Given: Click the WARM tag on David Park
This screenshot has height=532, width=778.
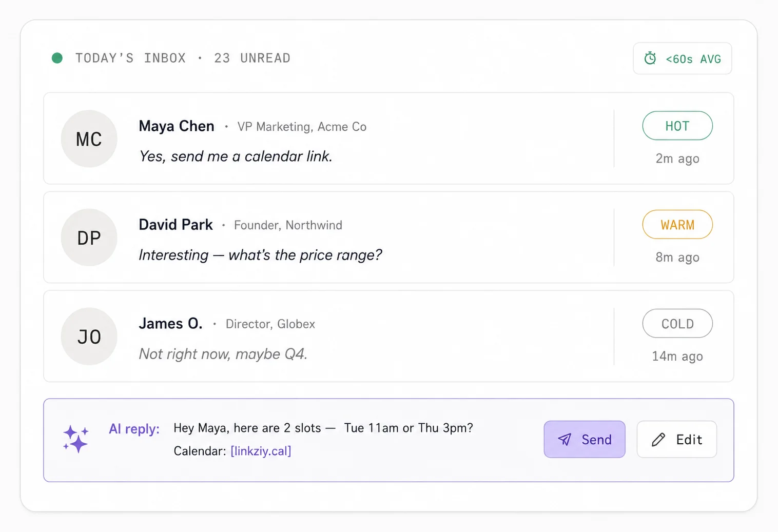Looking at the screenshot, I should (x=677, y=225).
